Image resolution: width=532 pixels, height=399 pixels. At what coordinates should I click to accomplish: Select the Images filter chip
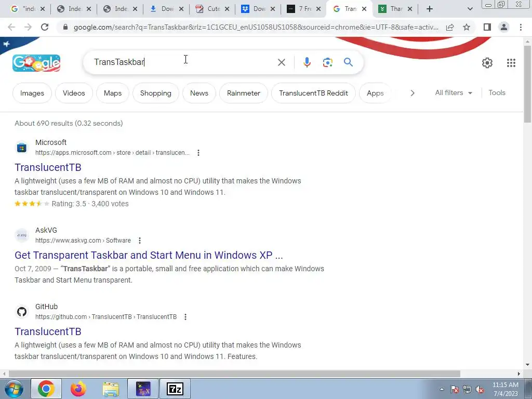(x=32, y=93)
